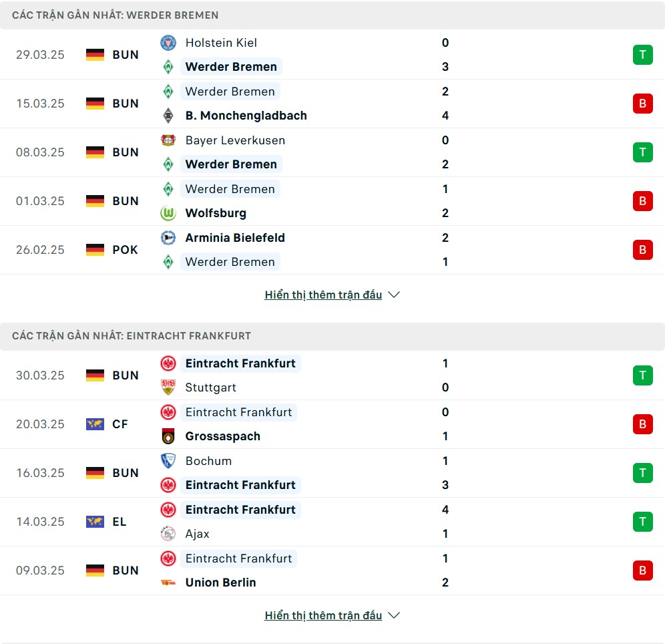Viewport: 665px width, 644px height.
Task: Click chevron arrow beside Frankfurt show more link
Action: tap(394, 615)
